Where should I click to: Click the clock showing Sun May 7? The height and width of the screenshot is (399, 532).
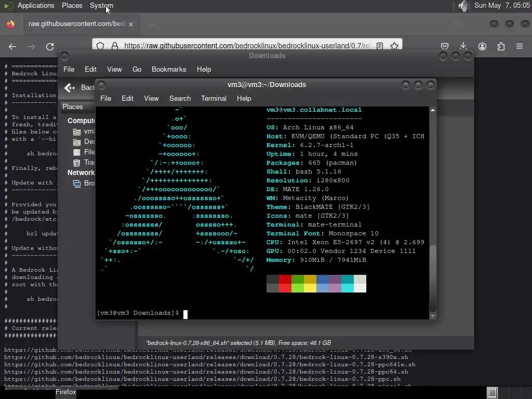pyautogui.click(x=502, y=5)
